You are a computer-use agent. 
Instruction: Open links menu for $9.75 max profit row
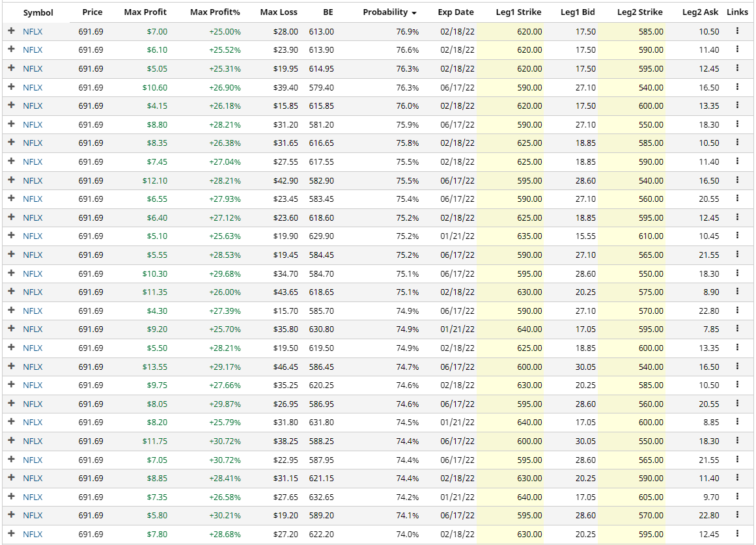click(737, 384)
